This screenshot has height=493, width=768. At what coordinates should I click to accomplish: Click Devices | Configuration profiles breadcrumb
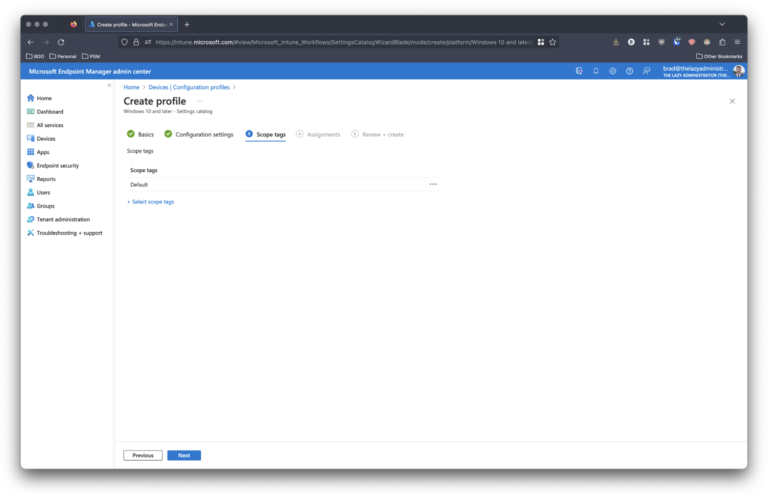tap(189, 87)
